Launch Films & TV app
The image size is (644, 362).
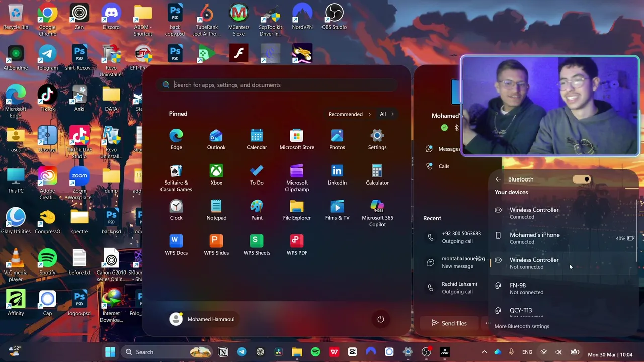point(337,210)
